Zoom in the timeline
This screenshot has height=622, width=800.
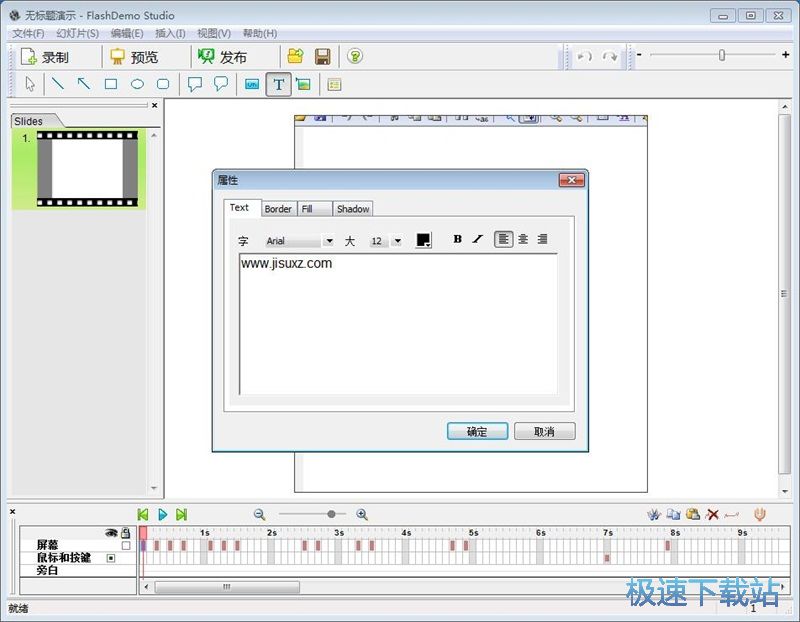point(362,514)
